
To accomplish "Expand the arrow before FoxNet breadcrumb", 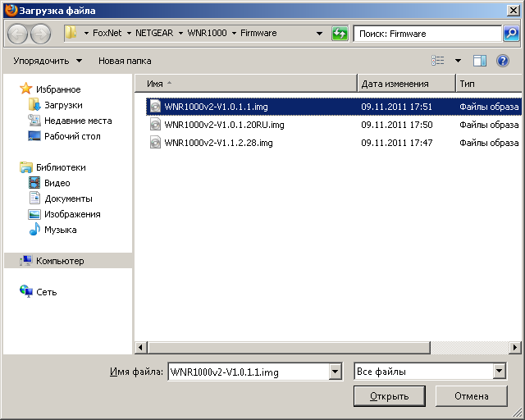I will pos(86,33).
